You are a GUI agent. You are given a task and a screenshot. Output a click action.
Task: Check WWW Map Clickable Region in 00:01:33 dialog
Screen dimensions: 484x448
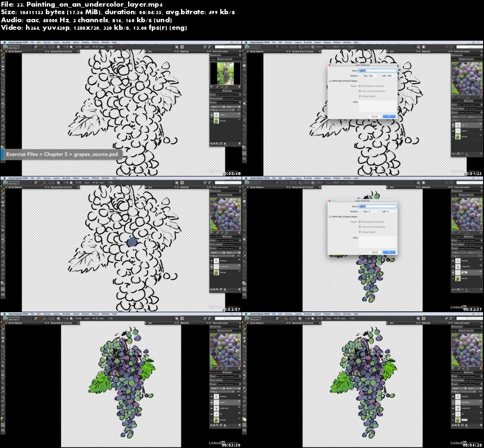point(330,81)
